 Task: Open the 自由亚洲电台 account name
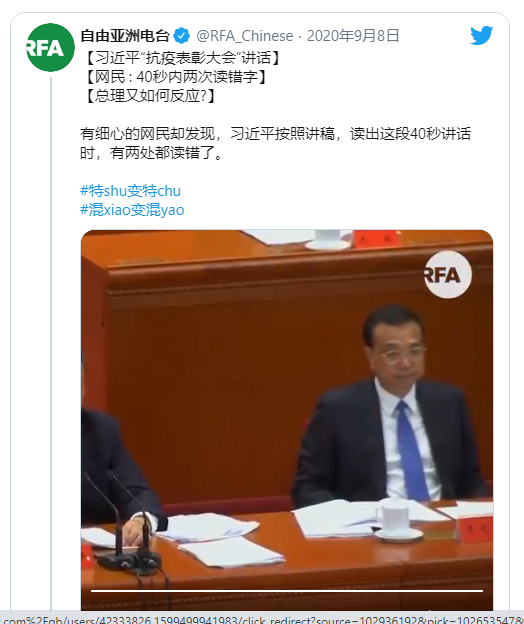click(x=125, y=36)
